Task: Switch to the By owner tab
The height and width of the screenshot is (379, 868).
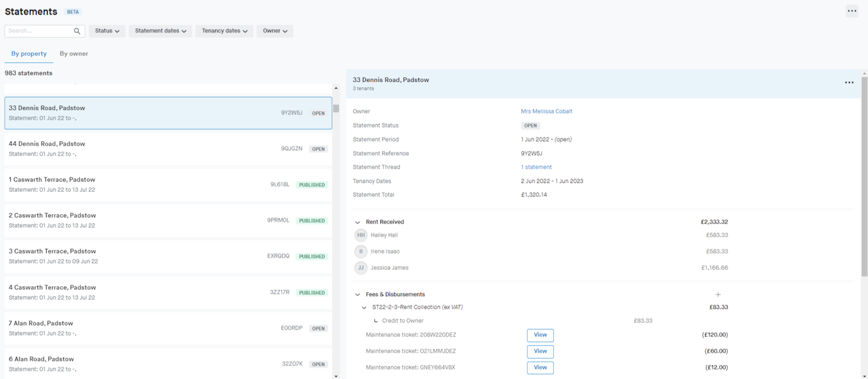Action: coord(74,54)
